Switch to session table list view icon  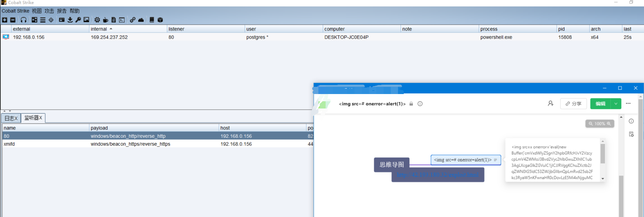[x=43, y=20]
